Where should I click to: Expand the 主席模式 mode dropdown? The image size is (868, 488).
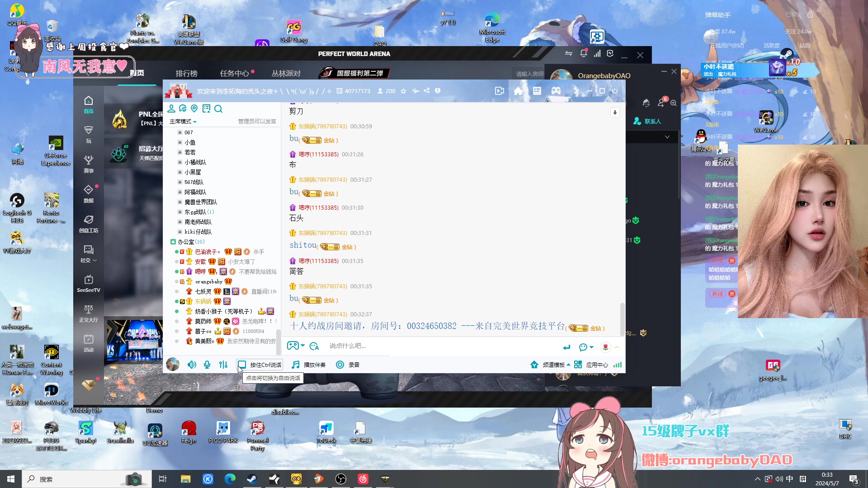[183, 122]
